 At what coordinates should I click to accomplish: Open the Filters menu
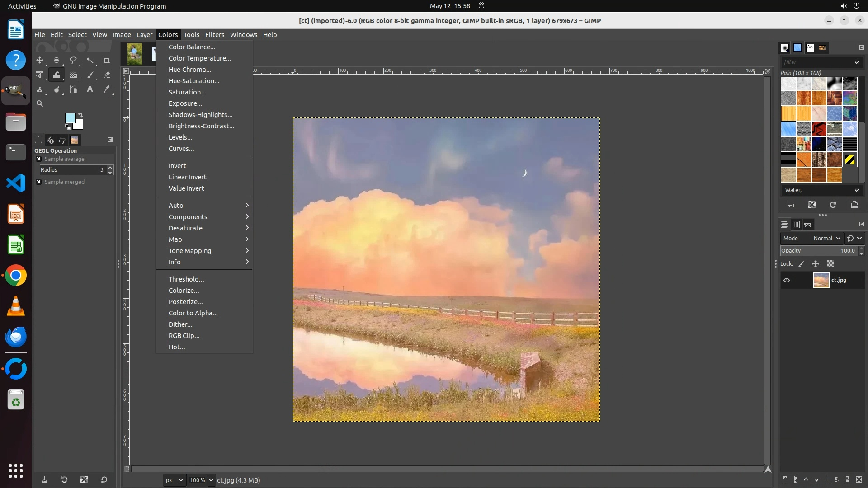click(214, 35)
